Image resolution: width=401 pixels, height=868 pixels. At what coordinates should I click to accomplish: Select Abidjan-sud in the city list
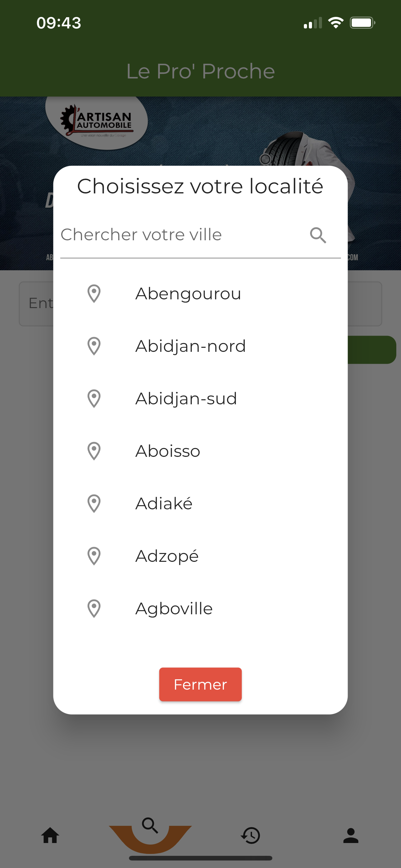186,399
